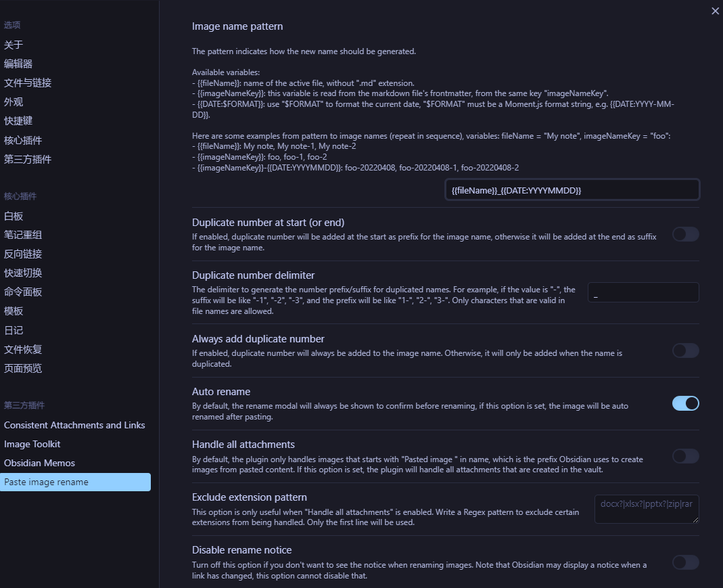Go to 文件与链接 settings

click(x=28, y=83)
